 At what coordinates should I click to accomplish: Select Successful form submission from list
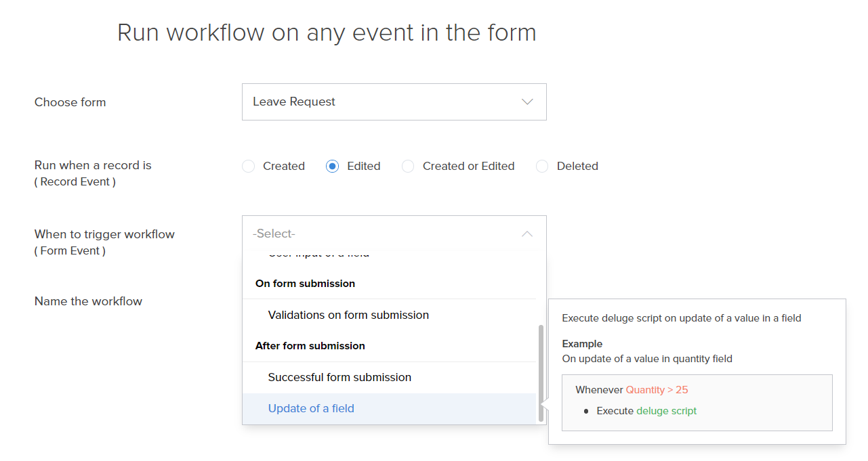point(339,377)
